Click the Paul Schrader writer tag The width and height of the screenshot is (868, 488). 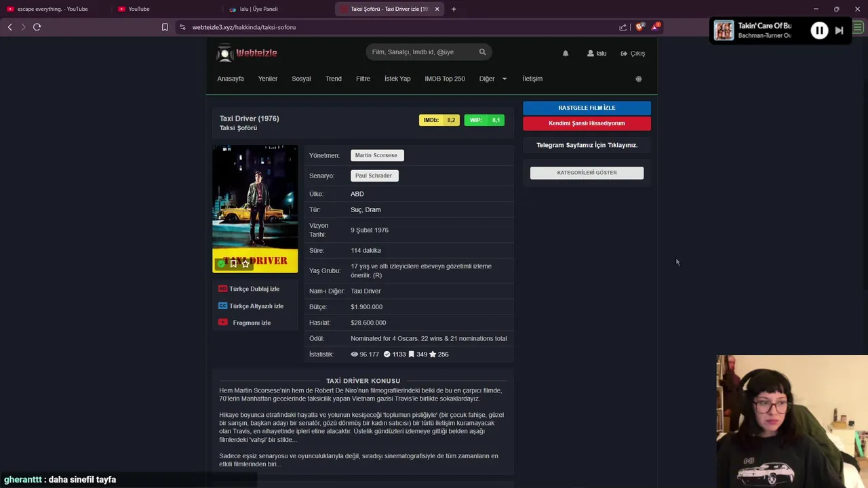[x=374, y=176]
